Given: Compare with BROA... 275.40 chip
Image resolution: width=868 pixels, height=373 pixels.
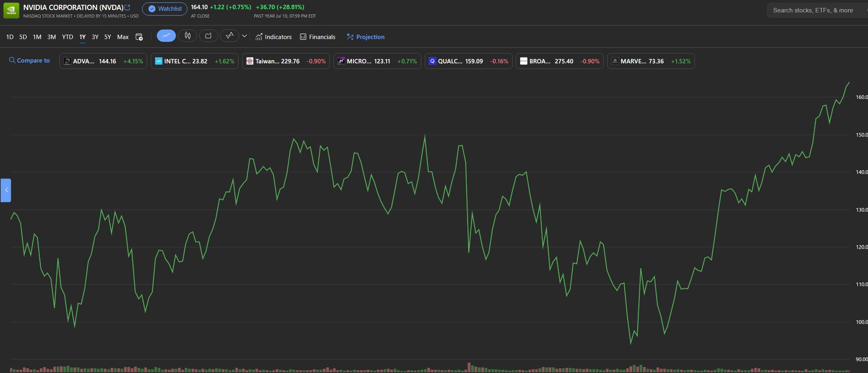Looking at the screenshot, I should tap(560, 61).
